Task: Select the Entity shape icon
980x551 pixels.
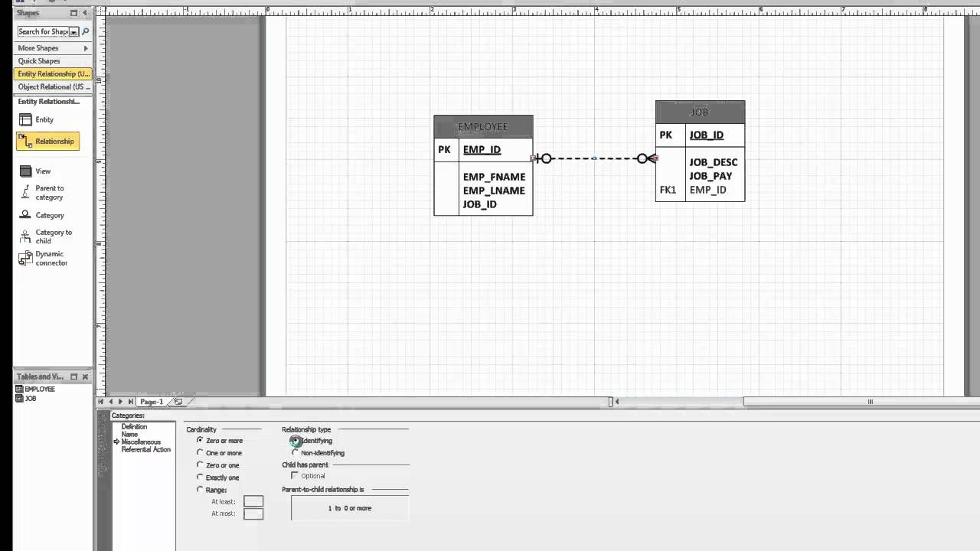Action: click(25, 119)
